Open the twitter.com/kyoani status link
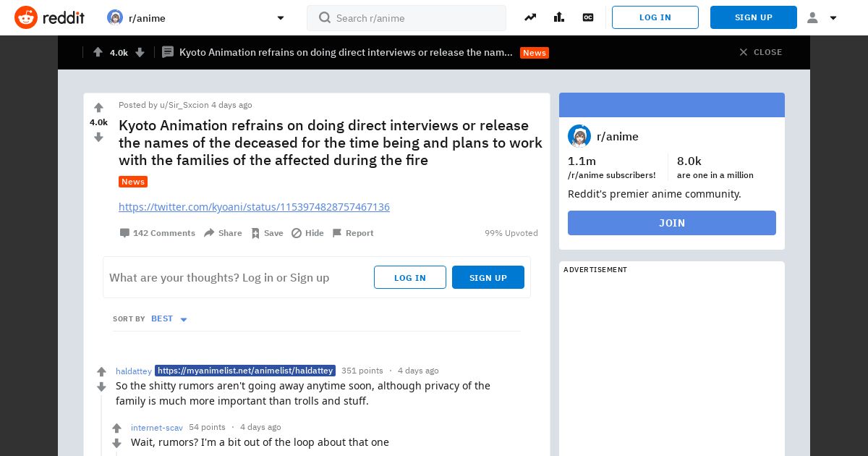 tap(254, 207)
